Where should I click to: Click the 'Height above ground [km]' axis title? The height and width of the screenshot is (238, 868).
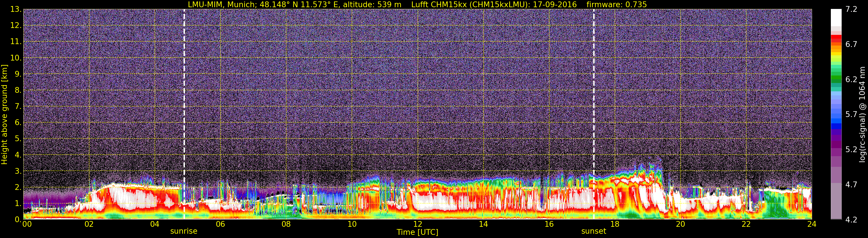pyautogui.click(x=4, y=114)
